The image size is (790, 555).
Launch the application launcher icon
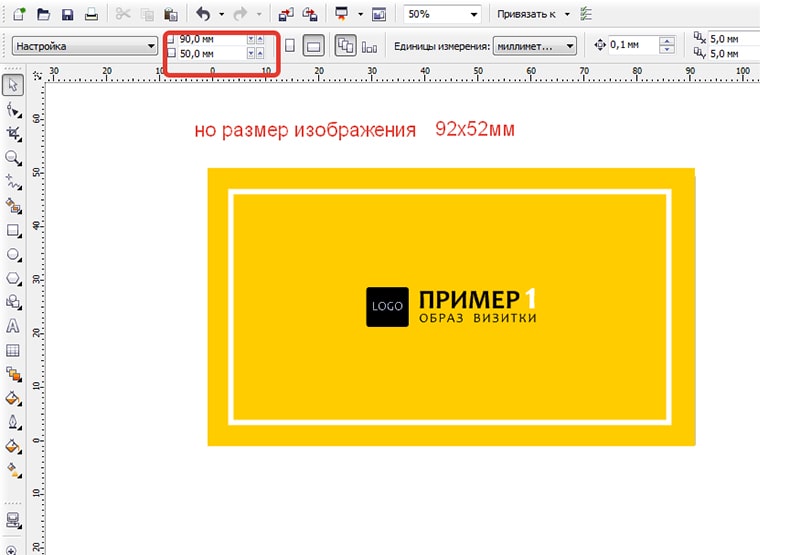click(x=342, y=14)
